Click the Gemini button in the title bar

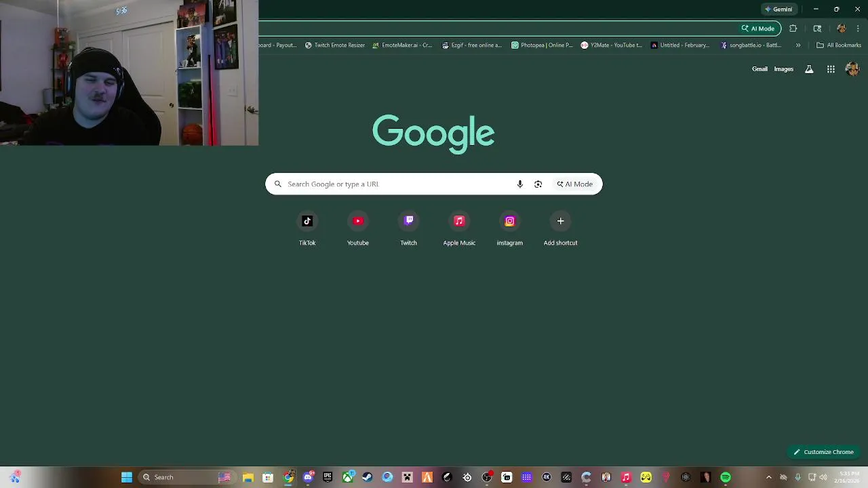click(x=778, y=9)
